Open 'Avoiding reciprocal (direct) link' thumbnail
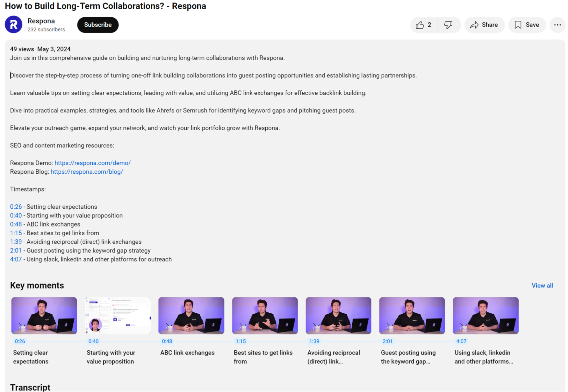 pos(338,316)
